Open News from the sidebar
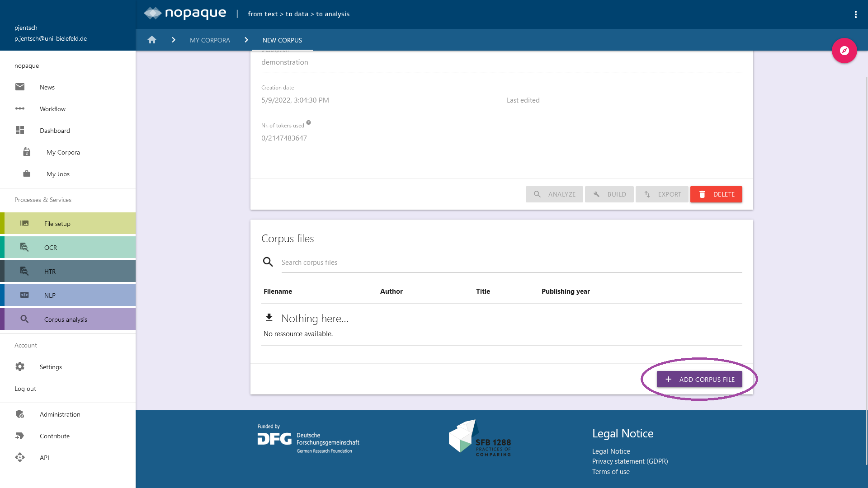The image size is (868, 488). [47, 87]
